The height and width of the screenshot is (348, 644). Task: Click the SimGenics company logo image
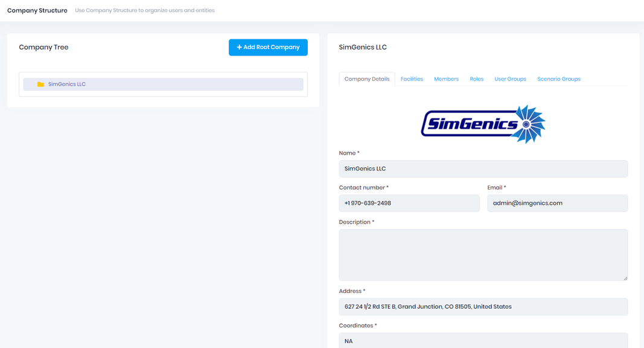point(483,124)
